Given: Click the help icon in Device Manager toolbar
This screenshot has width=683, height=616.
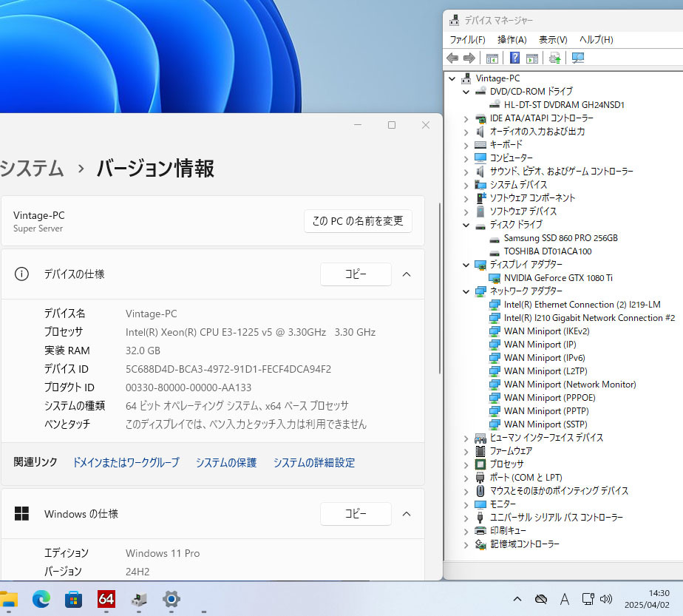Looking at the screenshot, I should [515, 58].
